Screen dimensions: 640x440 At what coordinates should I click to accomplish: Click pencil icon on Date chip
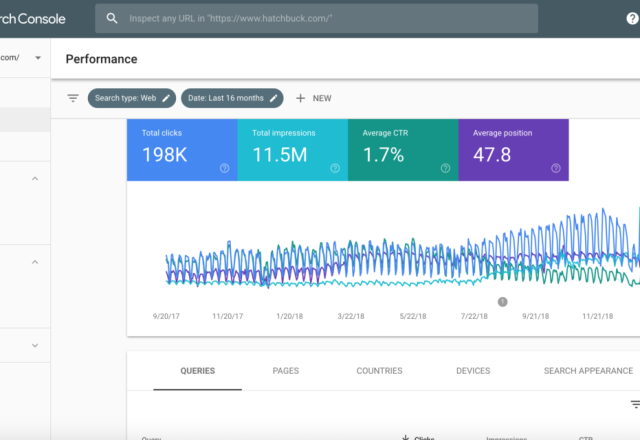pos(274,98)
